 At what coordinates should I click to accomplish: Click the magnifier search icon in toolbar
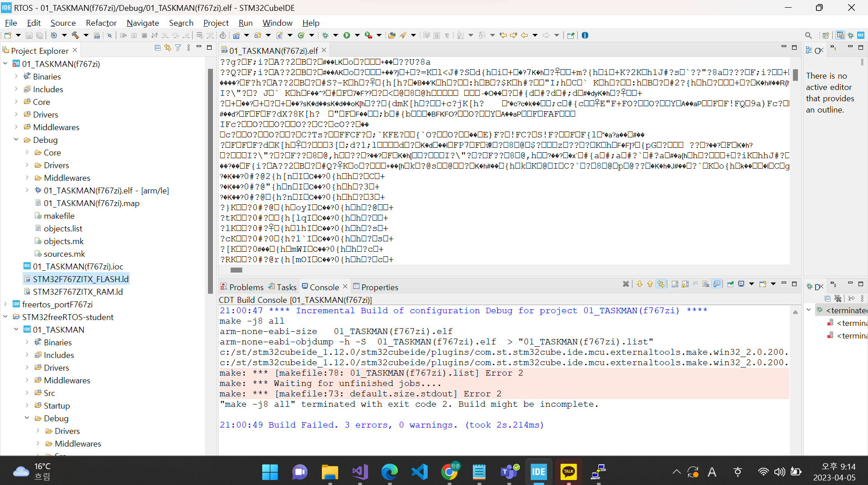tap(808, 35)
